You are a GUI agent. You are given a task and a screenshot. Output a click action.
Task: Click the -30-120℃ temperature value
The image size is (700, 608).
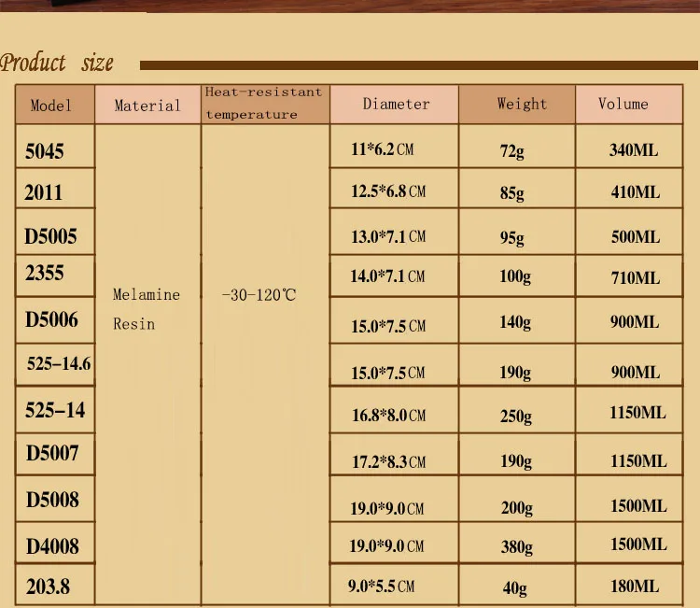(259, 295)
